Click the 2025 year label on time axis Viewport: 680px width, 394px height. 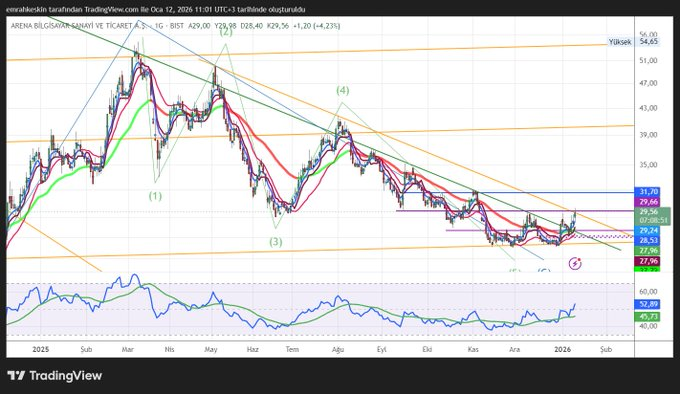41,349
